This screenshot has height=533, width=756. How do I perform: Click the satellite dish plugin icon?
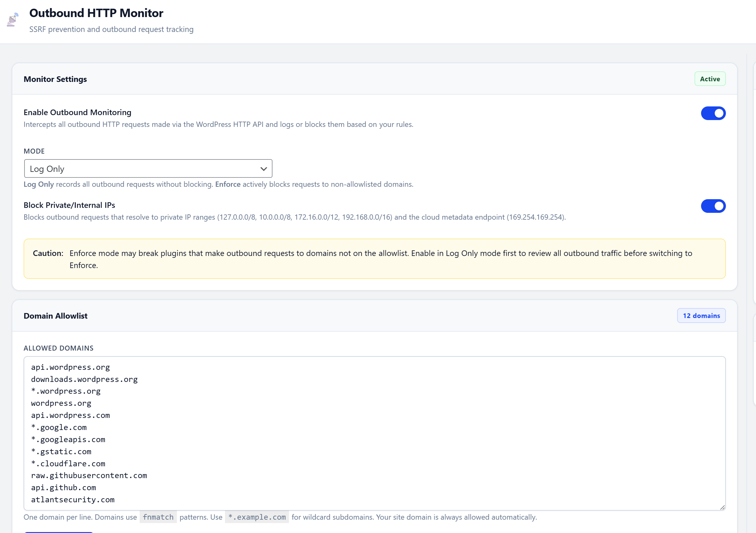(12, 20)
